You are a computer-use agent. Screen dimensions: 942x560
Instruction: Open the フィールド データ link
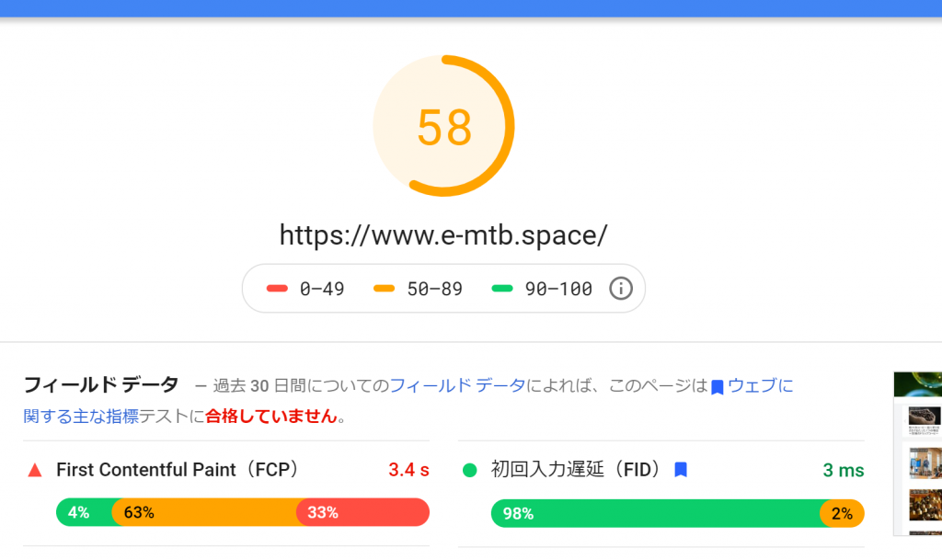coord(458,385)
